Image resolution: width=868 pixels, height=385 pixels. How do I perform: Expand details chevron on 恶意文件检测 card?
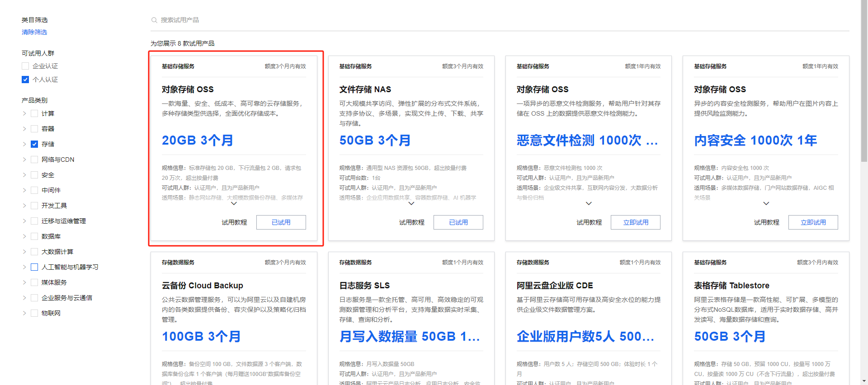pos(589,203)
